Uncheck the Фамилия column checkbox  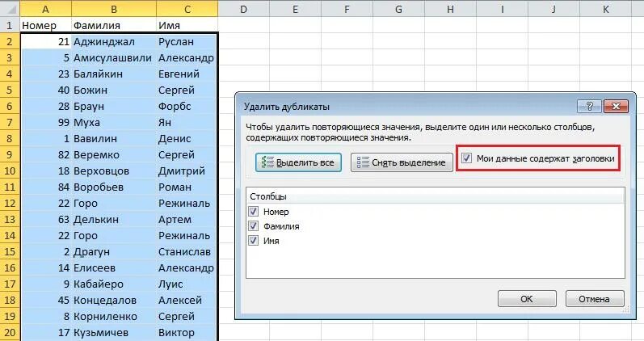254,226
